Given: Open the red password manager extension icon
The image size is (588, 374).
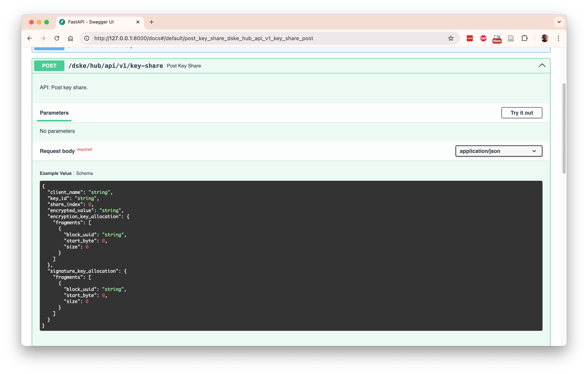Looking at the screenshot, I should click(x=470, y=38).
